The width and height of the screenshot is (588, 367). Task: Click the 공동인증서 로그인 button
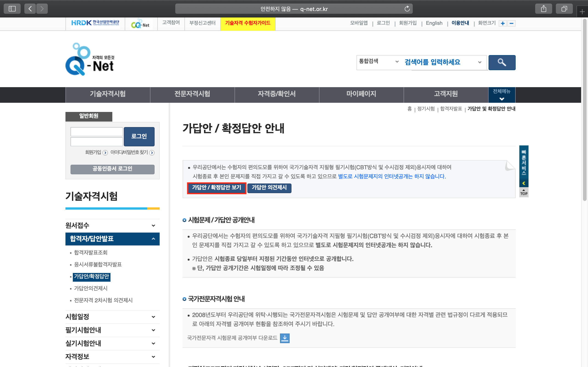112,169
